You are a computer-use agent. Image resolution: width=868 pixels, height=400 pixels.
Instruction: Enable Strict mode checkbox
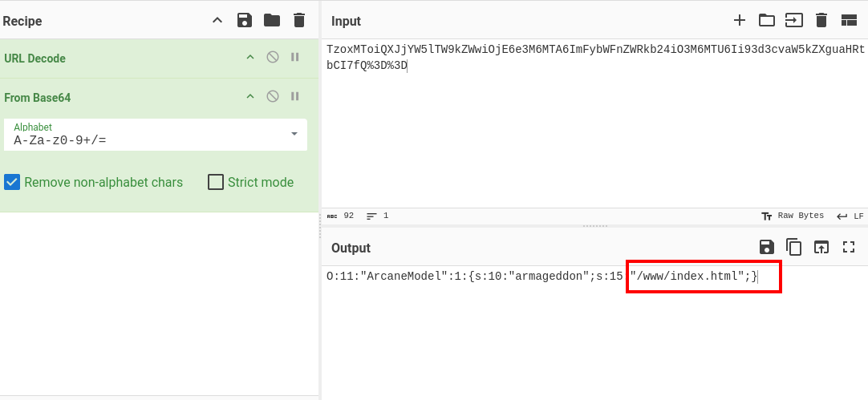point(216,182)
